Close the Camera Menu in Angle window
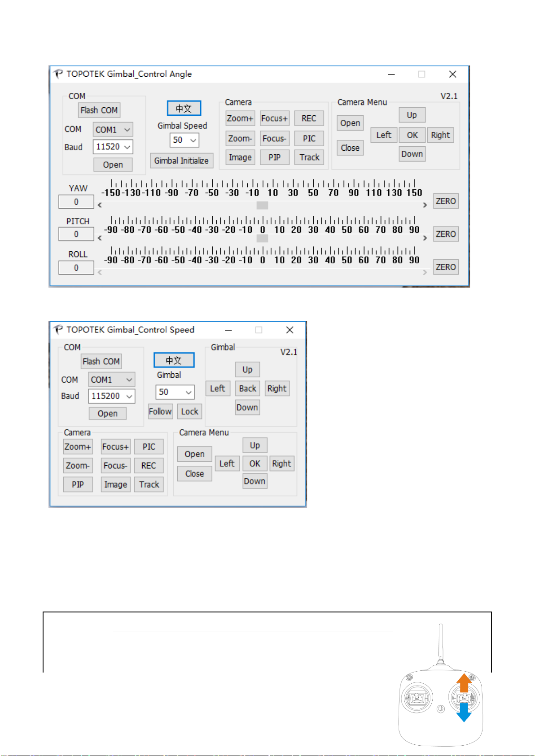535x756 pixels. pos(350,148)
